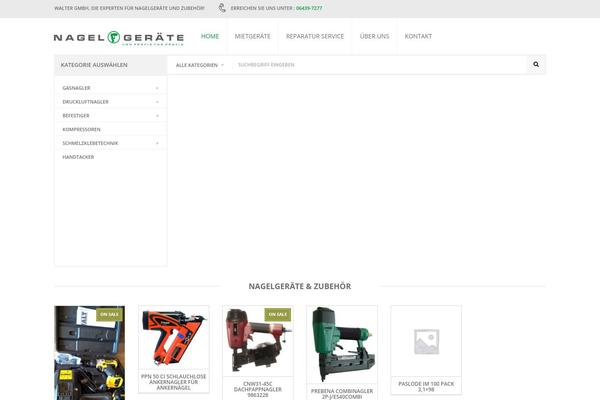Select the Druckluftnagler category
Viewport: 600px width, 400px height.
(x=86, y=102)
